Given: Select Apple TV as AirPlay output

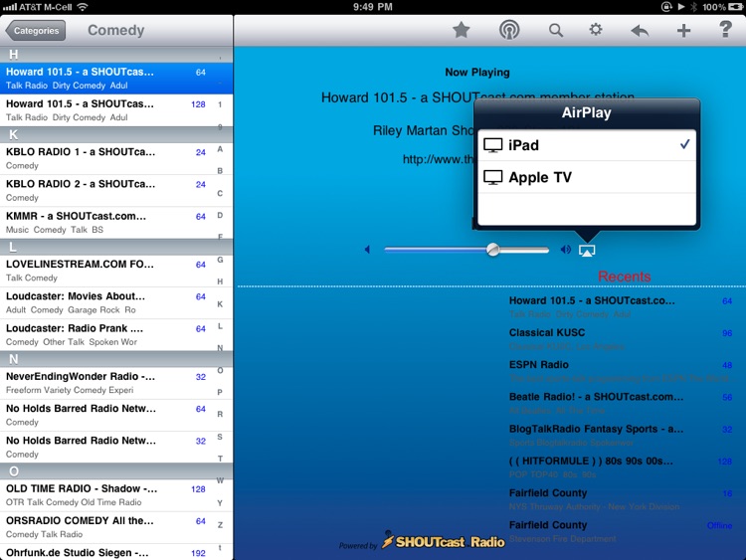Looking at the screenshot, I should 587,177.
